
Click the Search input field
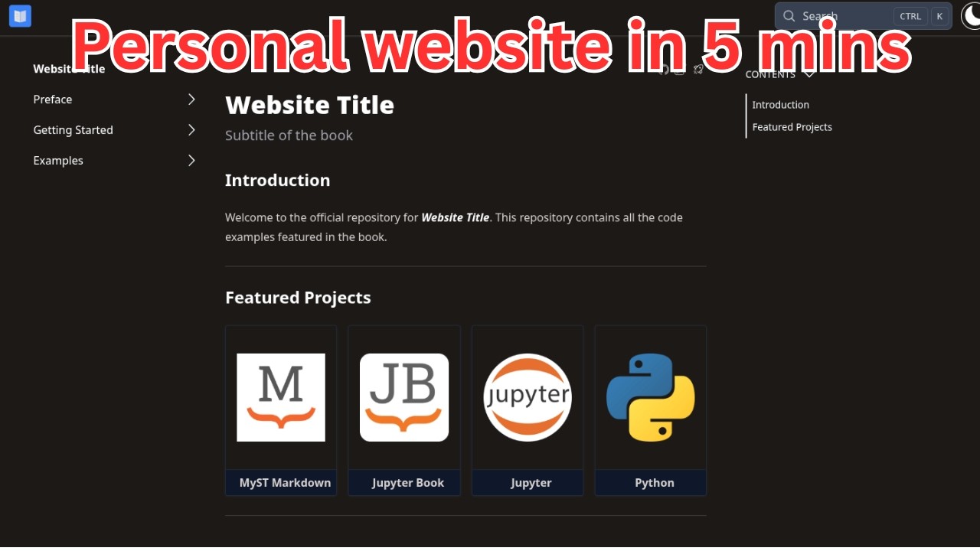click(x=842, y=16)
